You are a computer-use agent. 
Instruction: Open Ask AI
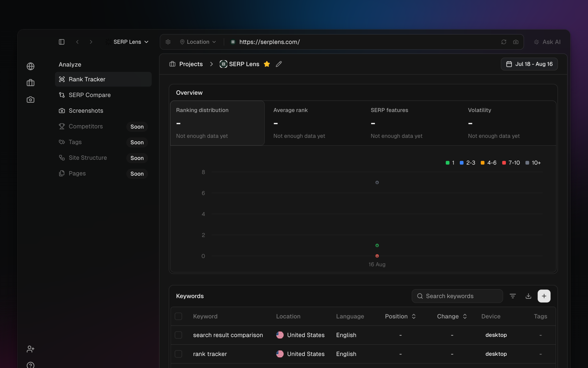[x=547, y=42]
